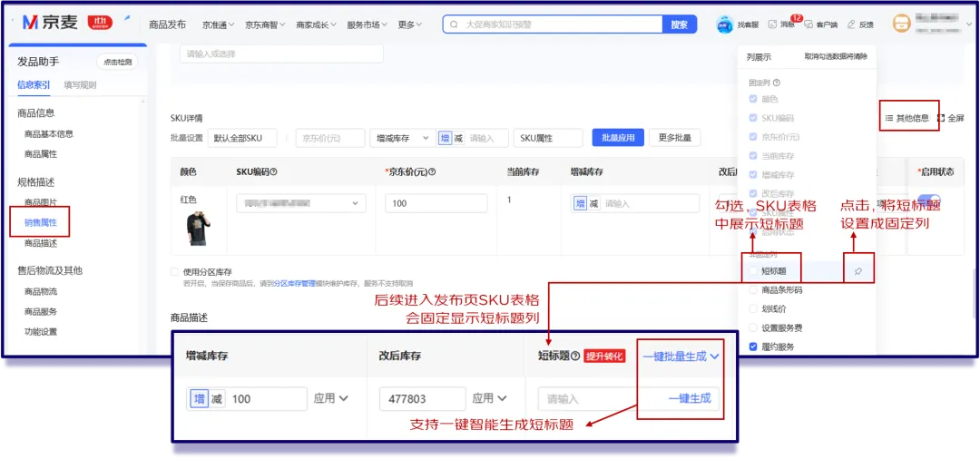Go to 商品物流 in sidebar
This screenshot has width=980, height=459.
point(41,291)
